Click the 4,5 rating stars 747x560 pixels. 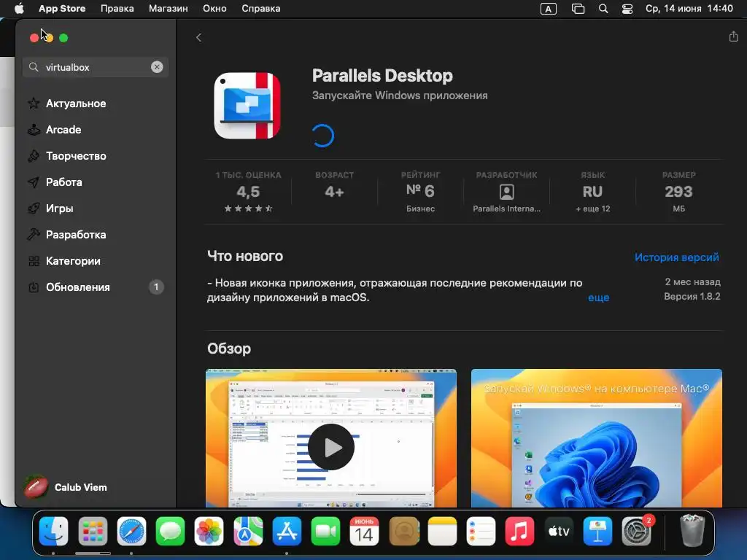(x=248, y=209)
